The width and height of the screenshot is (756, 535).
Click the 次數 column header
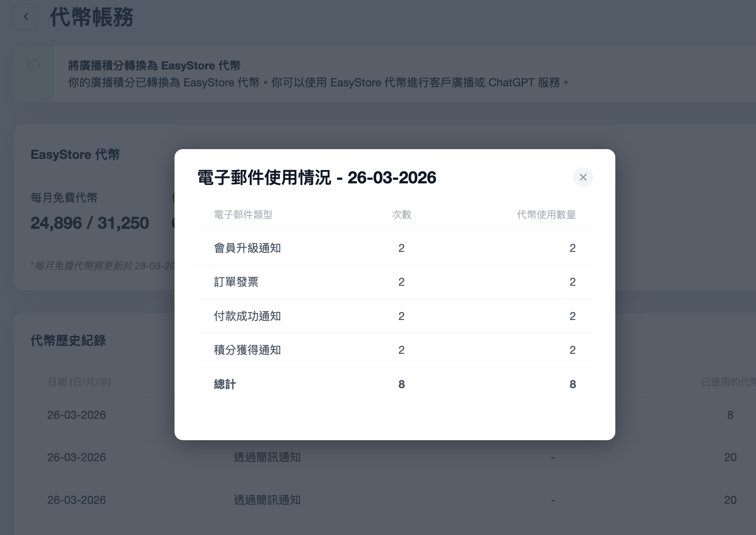click(x=401, y=215)
